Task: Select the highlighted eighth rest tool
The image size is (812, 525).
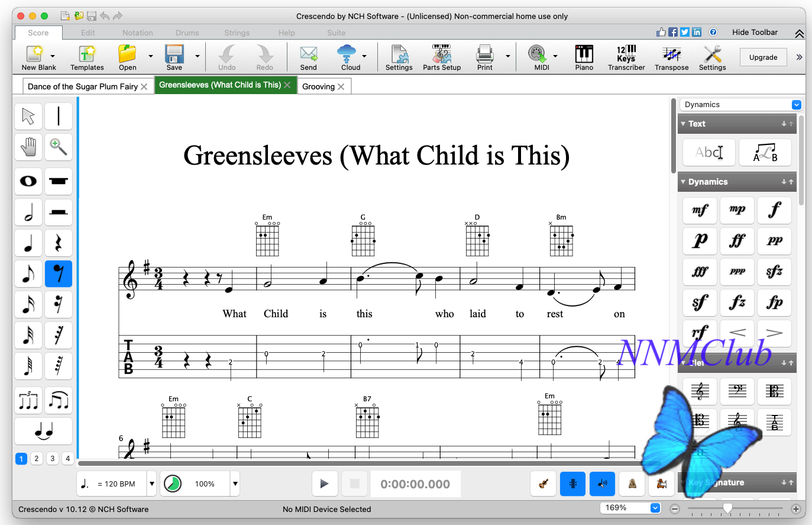Action: point(59,273)
